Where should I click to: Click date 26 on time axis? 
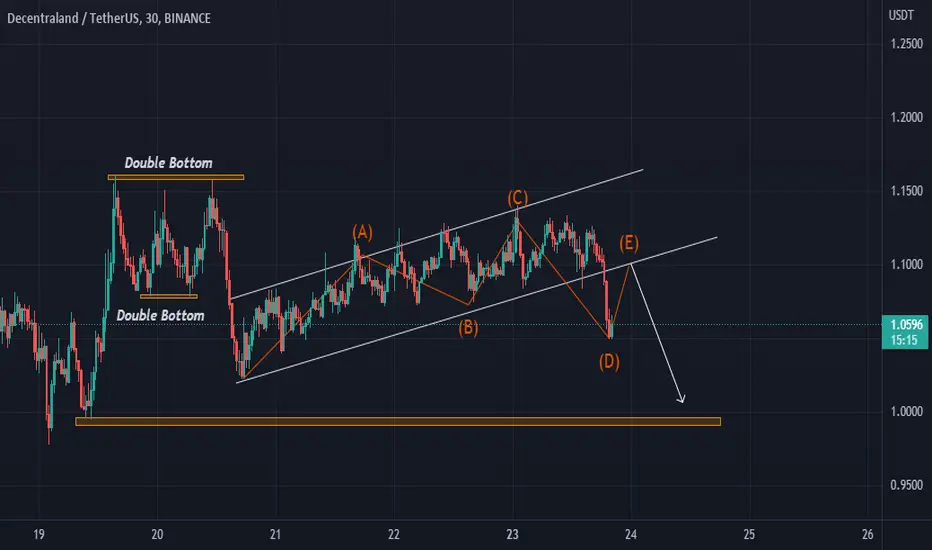(x=867, y=534)
